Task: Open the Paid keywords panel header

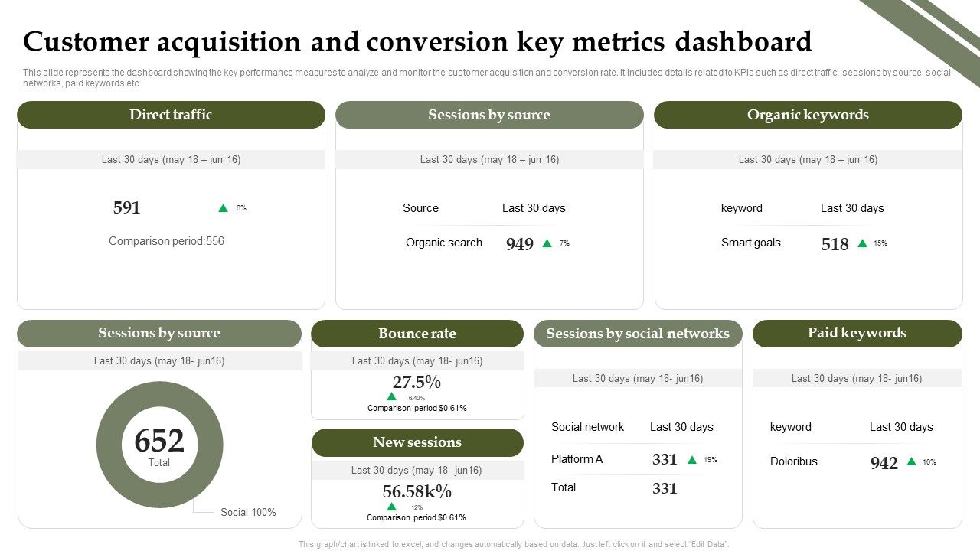Action: click(x=857, y=333)
